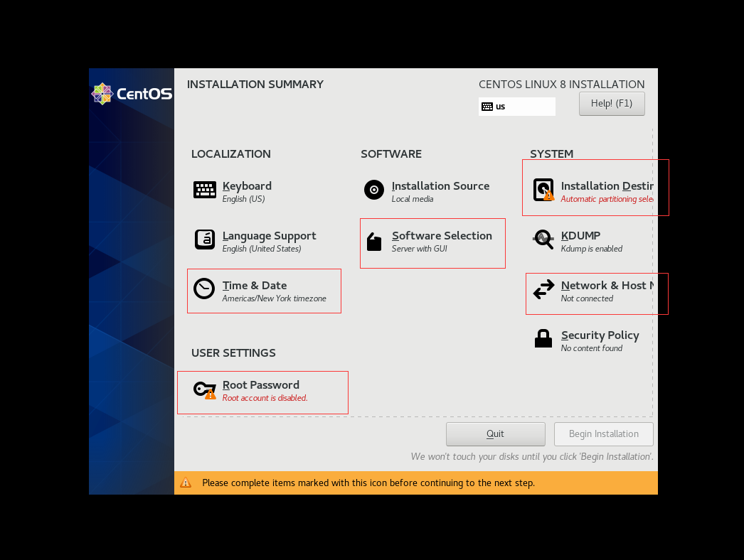Click the Installation Source disc icon
744x560 pixels.
click(x=374, y=190)
